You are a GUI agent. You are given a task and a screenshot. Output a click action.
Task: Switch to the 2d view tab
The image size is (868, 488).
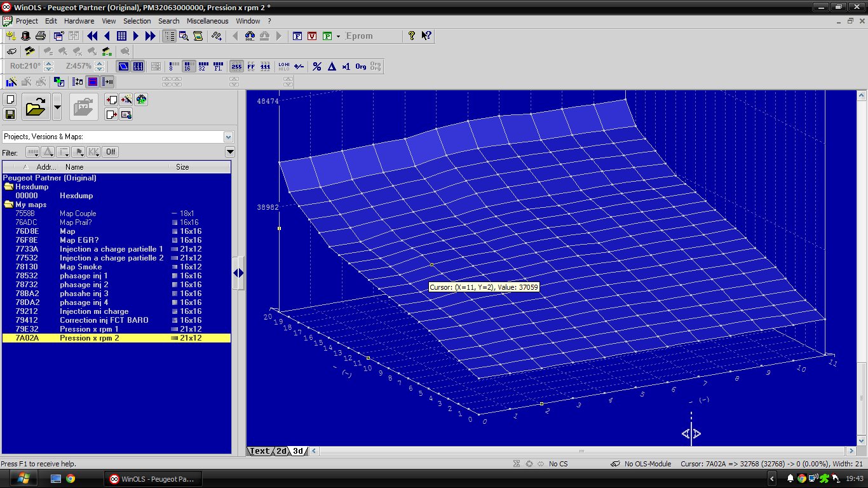pyautogui.click(x=281, y=451)
